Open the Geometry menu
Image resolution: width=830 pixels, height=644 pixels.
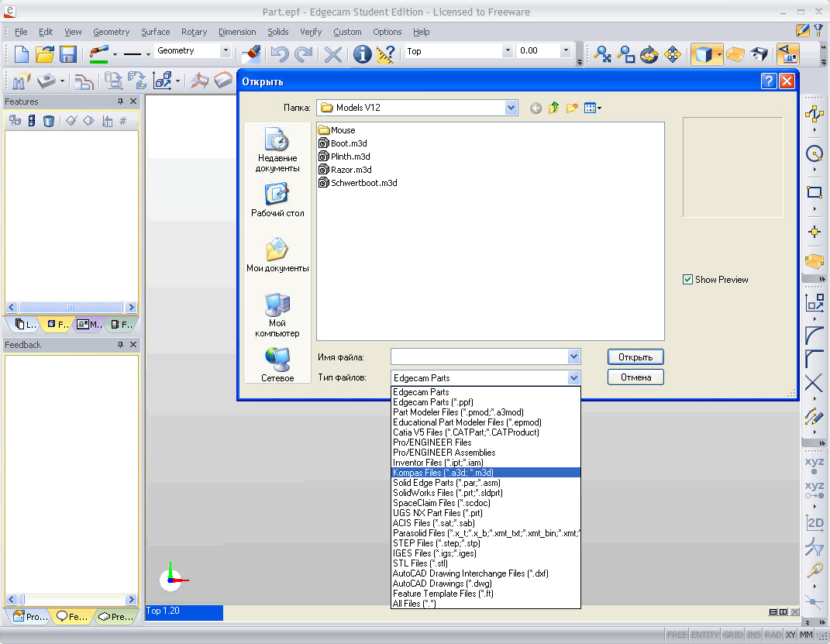pyautogui.click(x=111, y=32)
